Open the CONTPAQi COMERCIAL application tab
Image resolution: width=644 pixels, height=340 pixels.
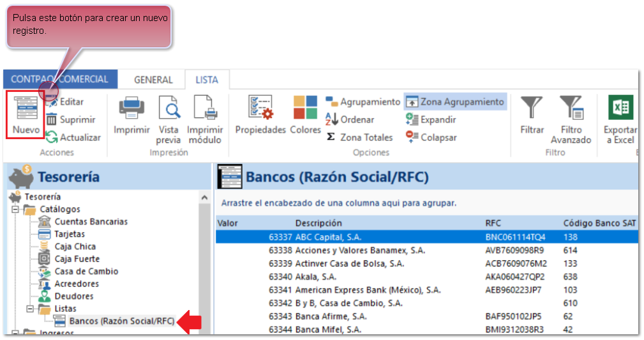(x=60, y=79)
